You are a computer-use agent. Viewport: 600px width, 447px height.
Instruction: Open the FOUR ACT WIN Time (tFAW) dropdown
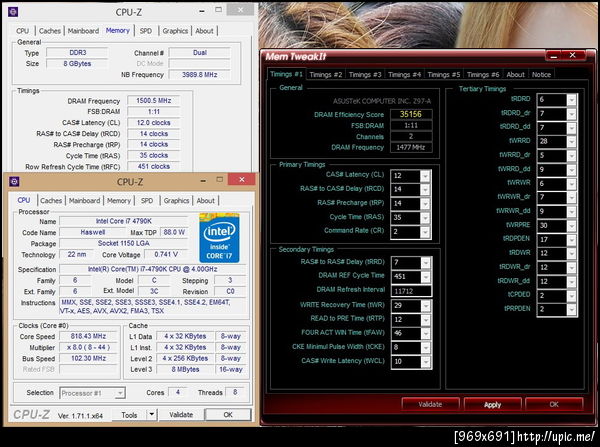pos(426,333)
